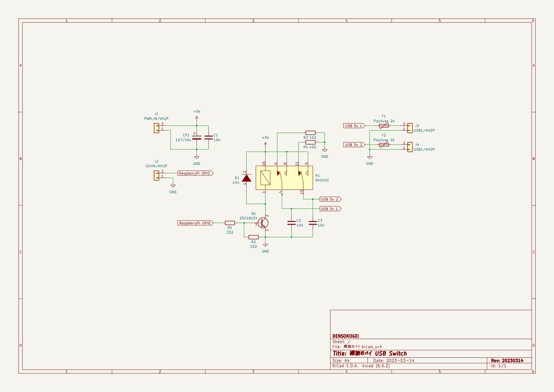
Task: Select the USB 5v 1 label near F1
Action: pos(354,126)
